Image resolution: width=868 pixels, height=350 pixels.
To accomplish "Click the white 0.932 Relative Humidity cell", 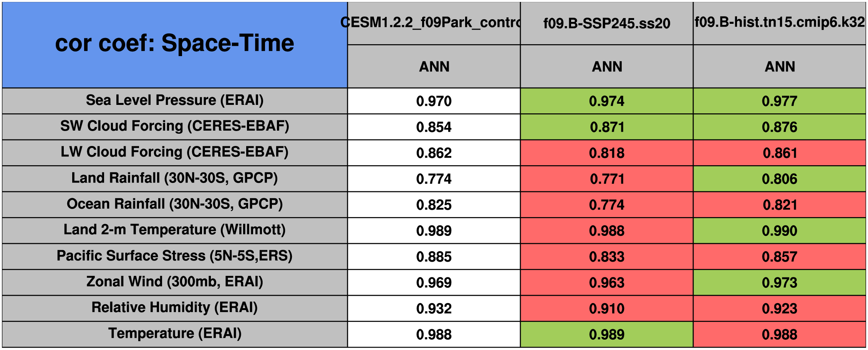I will (x=434, y=309).
